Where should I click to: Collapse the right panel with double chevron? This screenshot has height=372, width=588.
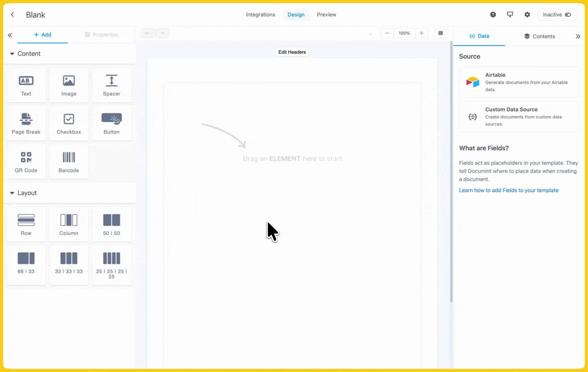point(578,36)
